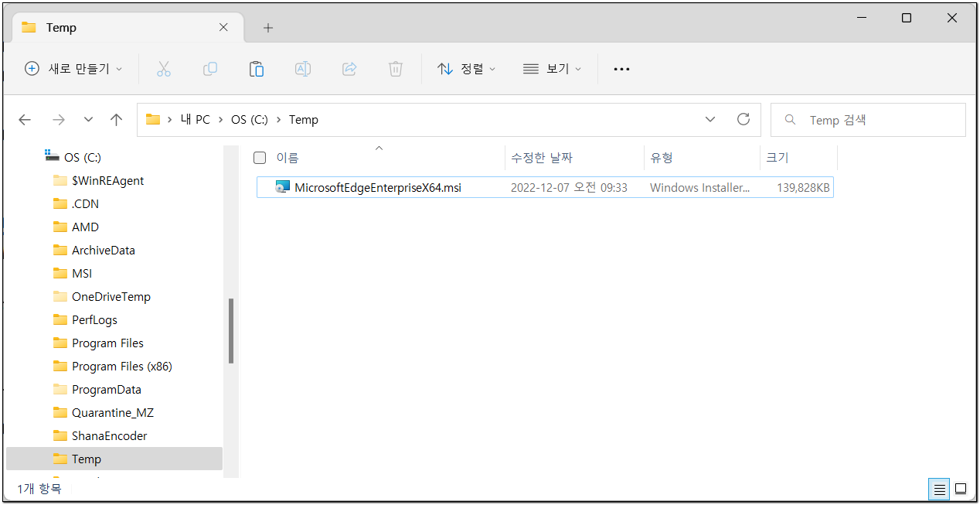Switch to large thumbnails view icon
Screen dimensions: 980x505
(x=961, y=489)
